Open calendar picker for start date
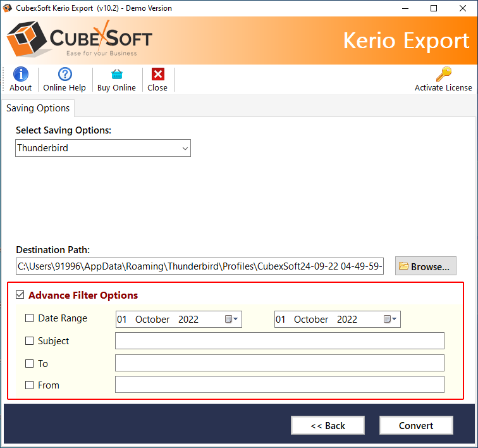The height and width of the screenshot is (448, 478). click(231, 319)
